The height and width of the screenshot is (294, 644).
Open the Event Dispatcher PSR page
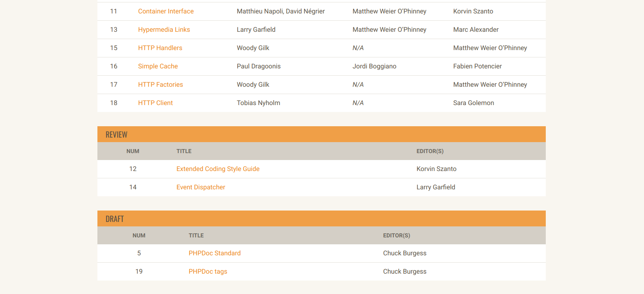(x=201, y=187)
